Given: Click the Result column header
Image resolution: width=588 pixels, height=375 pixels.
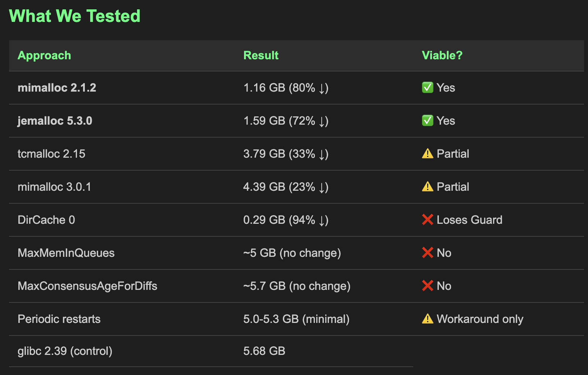Looking at the screenshot, I should pyautogui.click(x=261, y=55).
